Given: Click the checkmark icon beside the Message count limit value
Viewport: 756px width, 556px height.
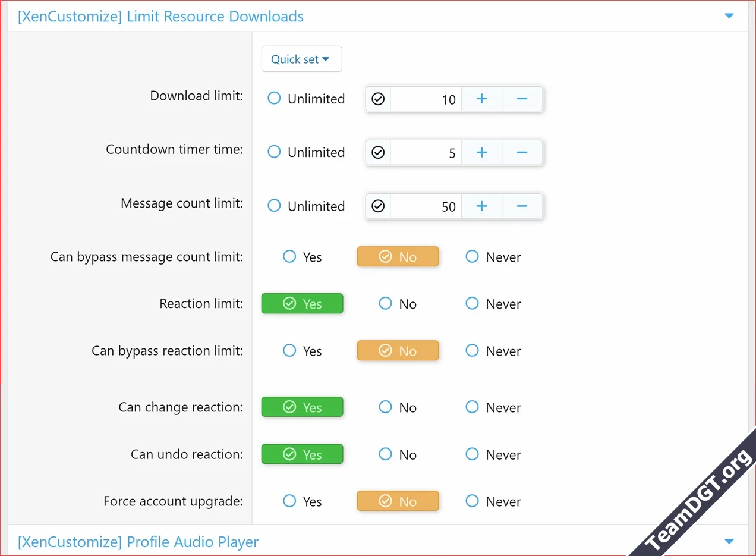Looking at the screenshot, I should [377, 206].
